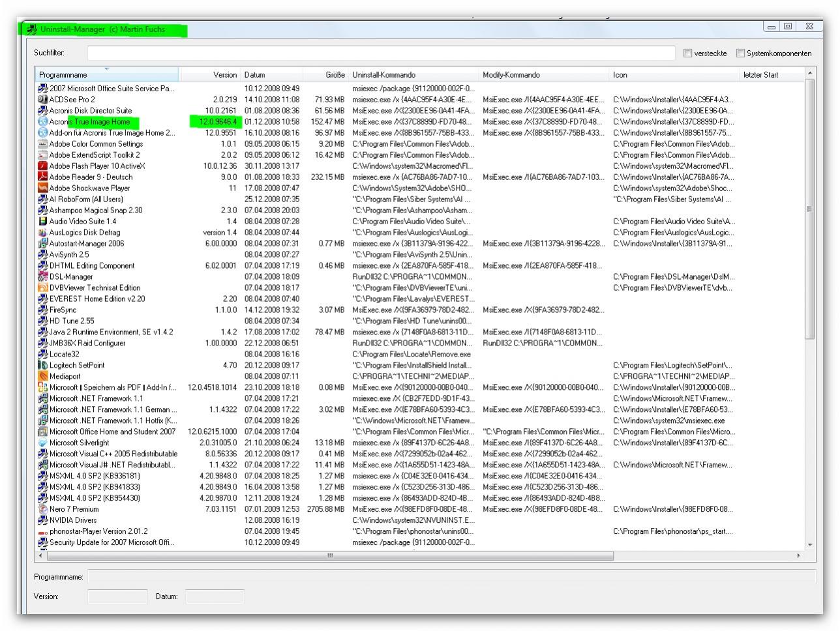The height and width of the screenshot is (631, 840).
Task: Click the Microsoft .NET Framework 1.1 Hotfix icon
Action: pyautogui.click(x=43, y=421)
